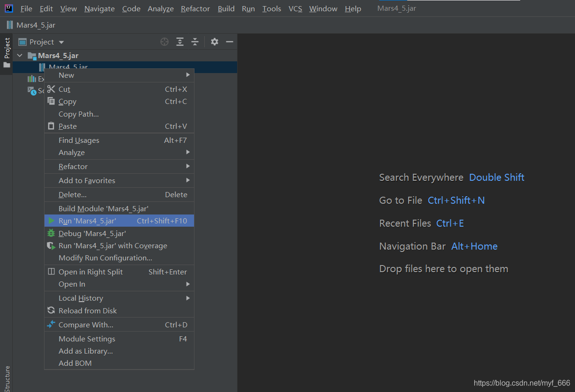Click the green Run triangle icon
This screenshot has height=392, width=575.
tap(51, 221)
